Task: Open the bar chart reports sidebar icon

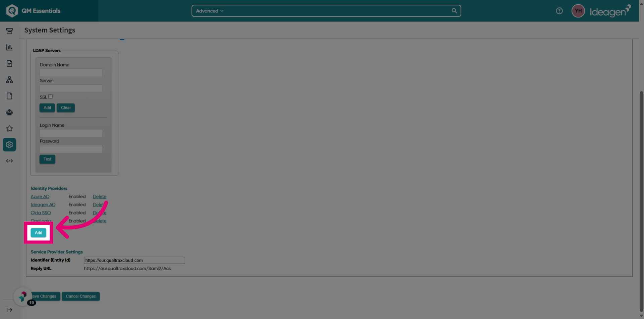Action: (x=9, y=47)
